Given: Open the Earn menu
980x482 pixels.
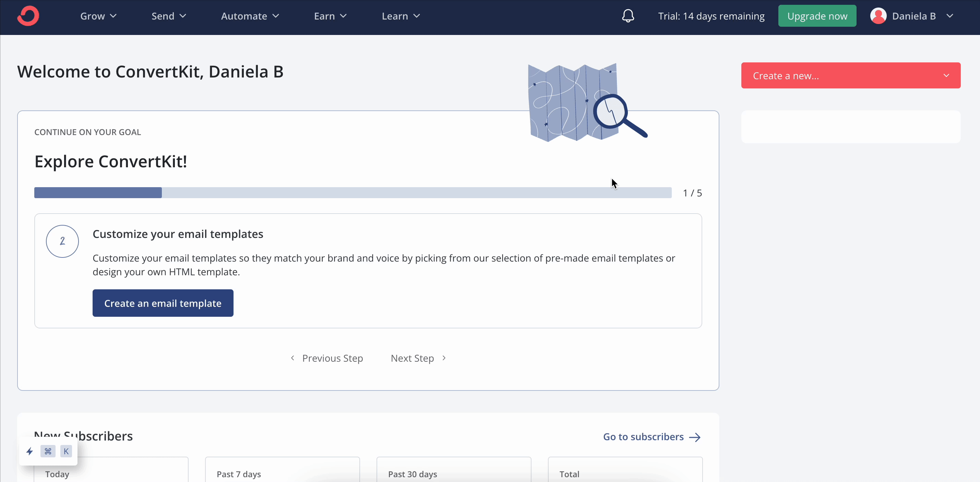Looking at the screenshot, I should click(330, 16).
